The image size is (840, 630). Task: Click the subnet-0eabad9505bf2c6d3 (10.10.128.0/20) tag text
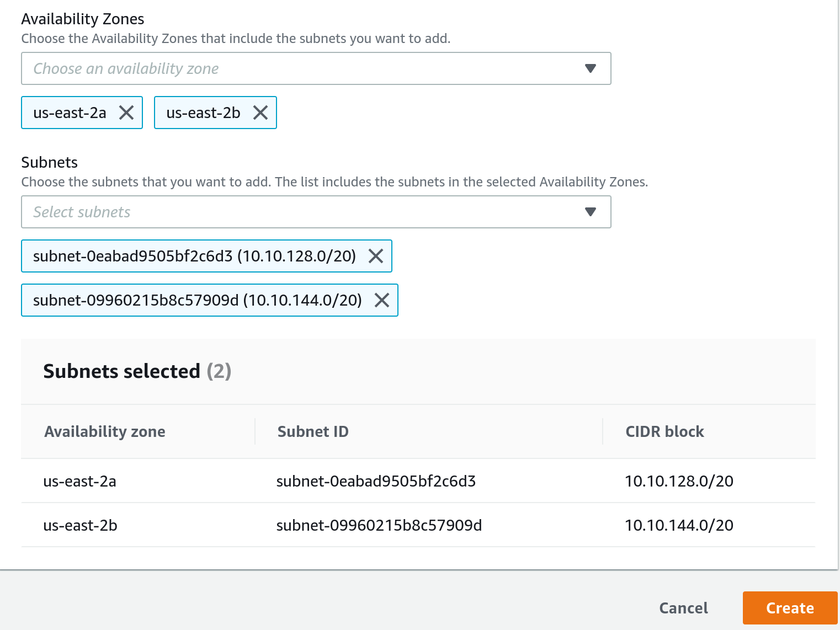pyautogui.click(x=194, y=256)
